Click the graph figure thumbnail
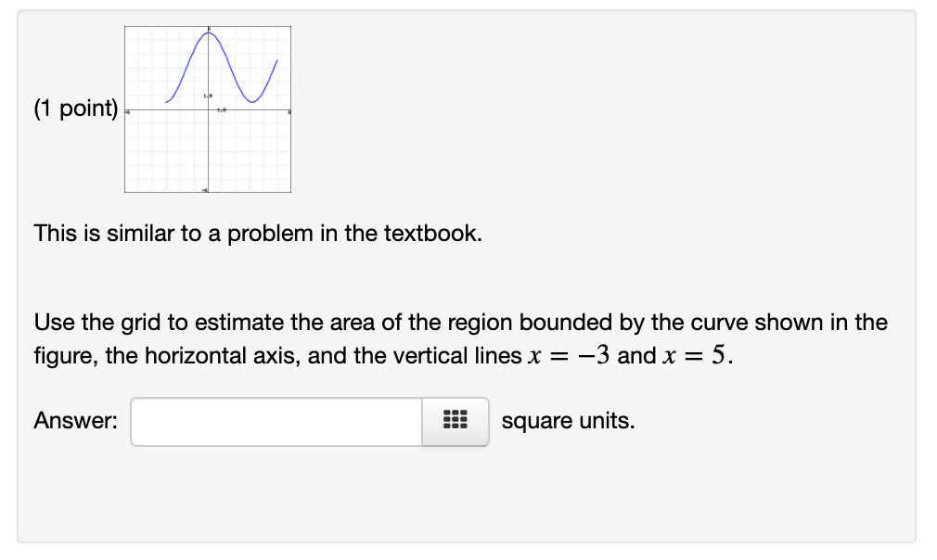 (x=208, y=109)
